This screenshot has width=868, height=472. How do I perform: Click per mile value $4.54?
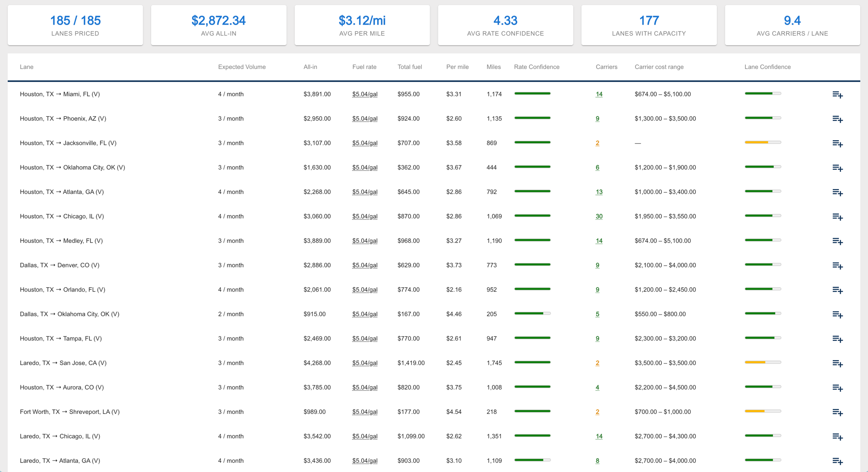pos(454,412)
